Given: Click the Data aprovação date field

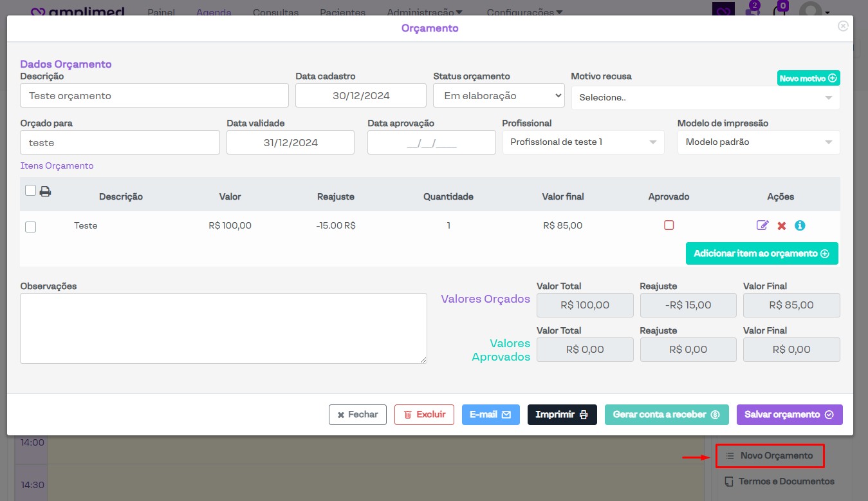Looking at the screenshot, I should click(x=431, y=143).
